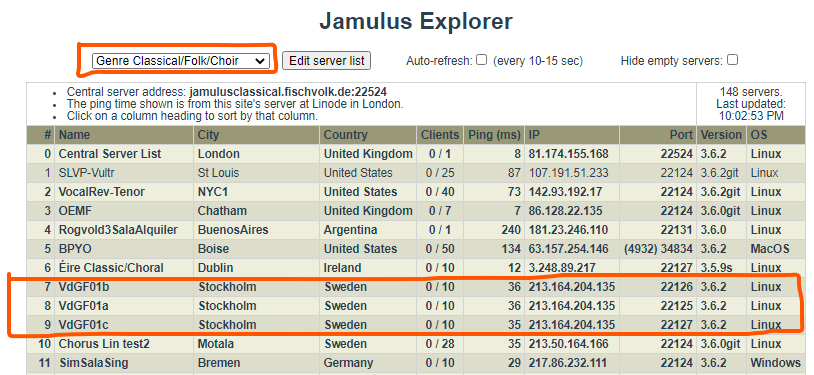The height and width of the screenshot is (375, 814).
Task: Click the Jamulus Explorer page title
Action: (x=416, y=21)
